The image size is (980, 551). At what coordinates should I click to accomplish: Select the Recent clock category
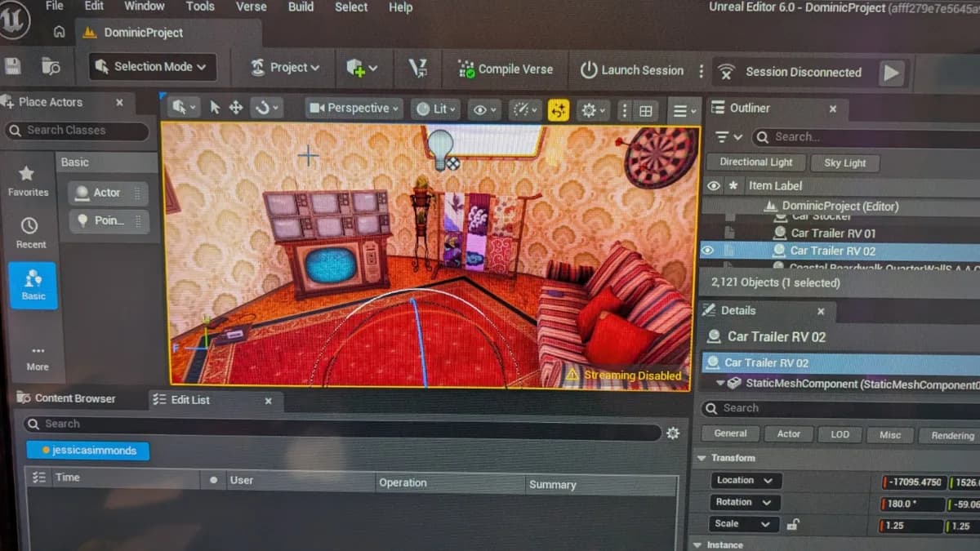point(30,232)
